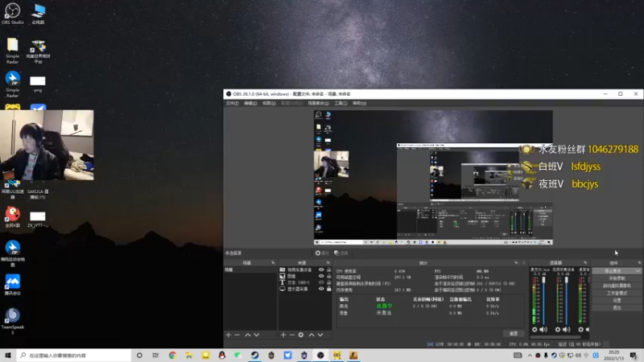
Task: Open the TeamSpeak 3 desktop shortcut
Action: click(12, 321)
